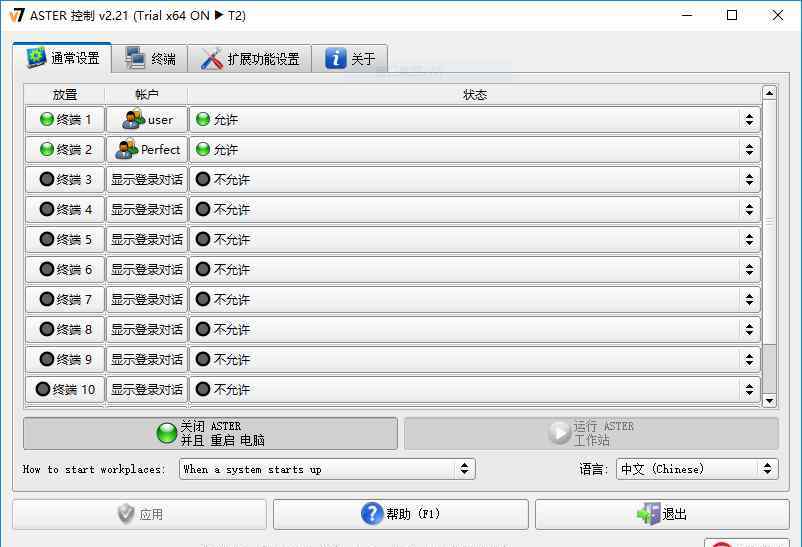Image resolution: width=802 pixels, height=547 pixels.
Task: Click 显示登录对话 account for 终端 9
Action: (147, 359)
